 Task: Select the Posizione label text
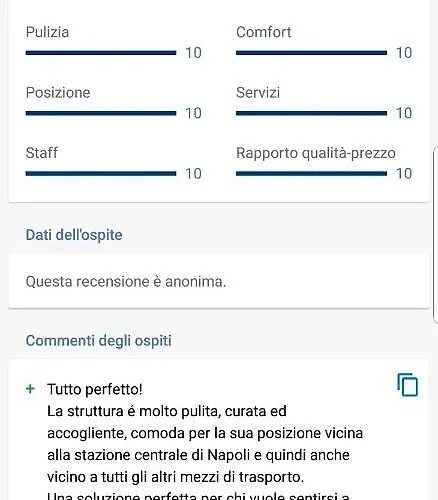coord(58,93)
